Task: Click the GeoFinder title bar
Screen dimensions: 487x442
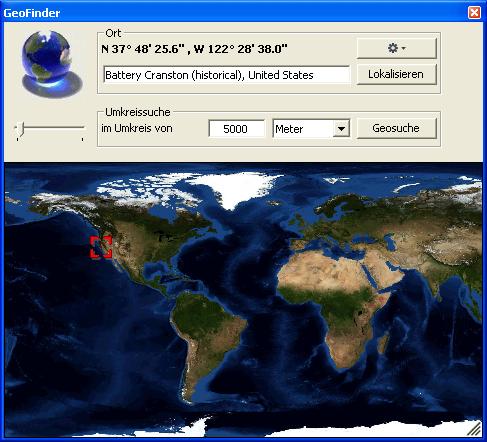Action: click(x=233, y=13)
